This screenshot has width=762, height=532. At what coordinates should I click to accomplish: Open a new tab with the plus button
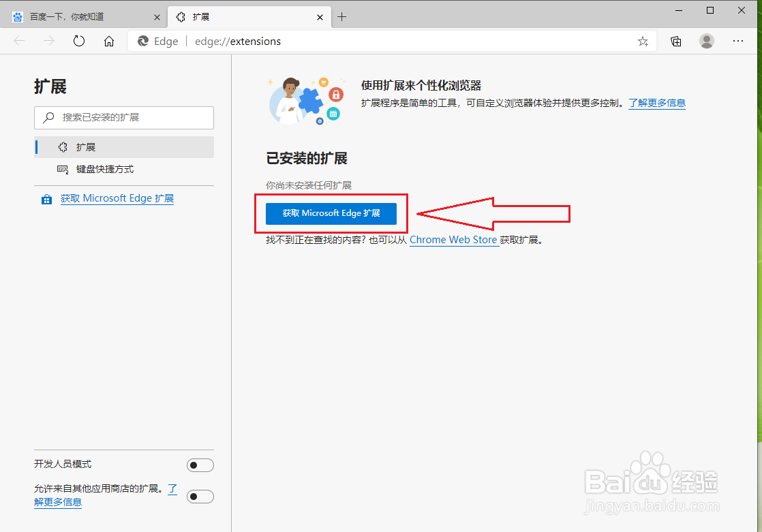pos(341,17)
